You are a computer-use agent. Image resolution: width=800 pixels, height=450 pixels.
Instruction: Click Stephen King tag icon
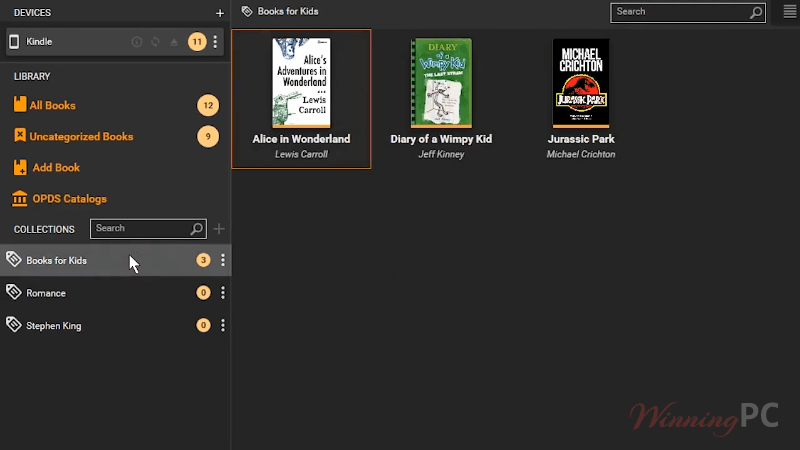pyautogui.click(x=14, y=324)
